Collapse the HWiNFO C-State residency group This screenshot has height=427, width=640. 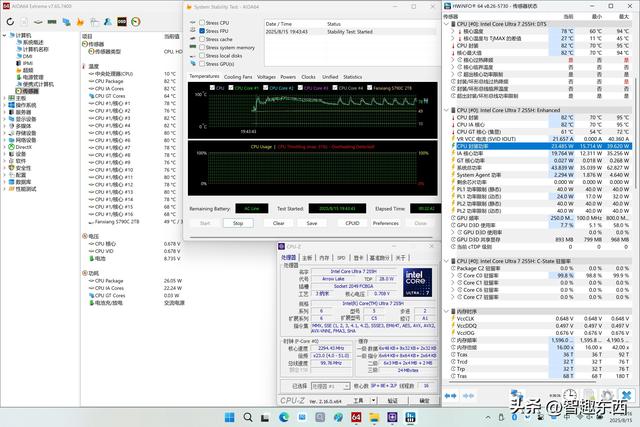(447, 261)
